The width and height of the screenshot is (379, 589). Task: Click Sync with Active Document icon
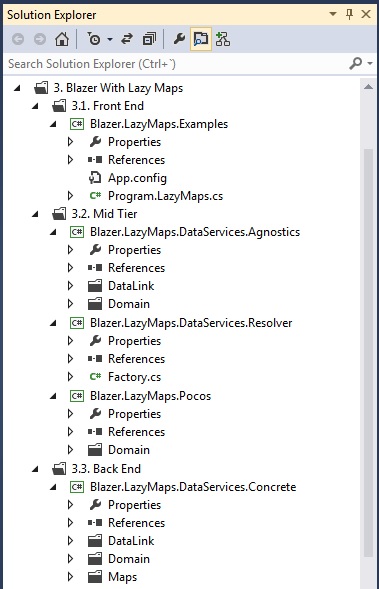point(127,39)
